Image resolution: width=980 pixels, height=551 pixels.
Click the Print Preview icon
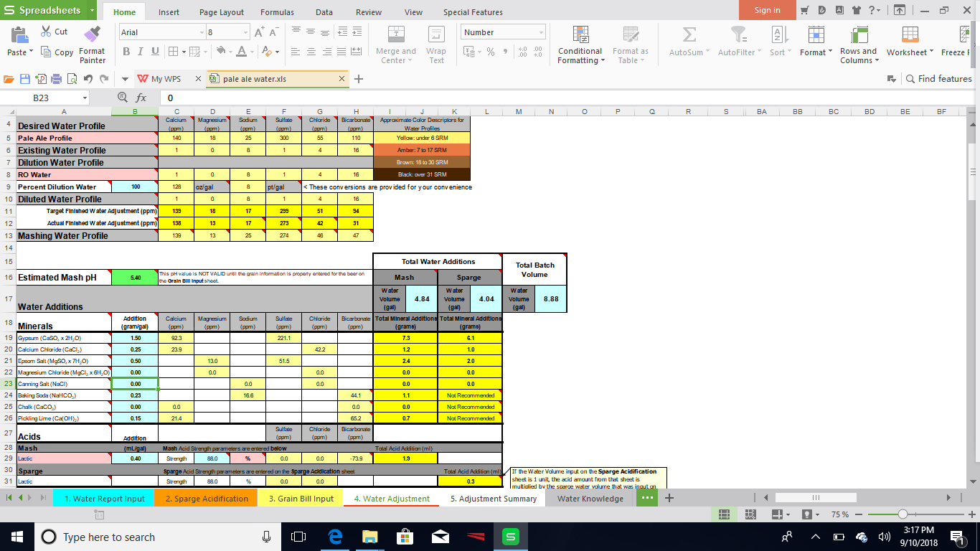click(x=72, y=79)
